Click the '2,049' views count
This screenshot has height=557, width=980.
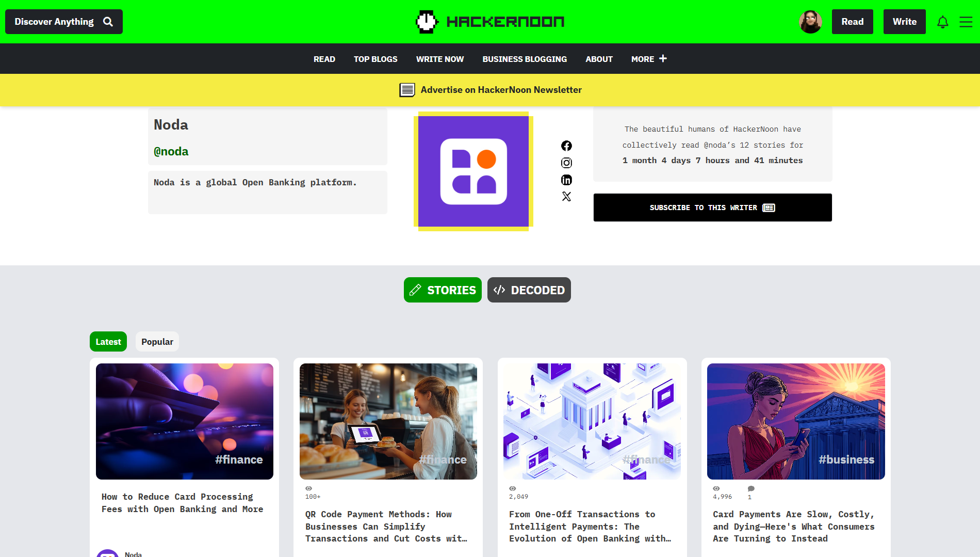(x=518, y=497)
